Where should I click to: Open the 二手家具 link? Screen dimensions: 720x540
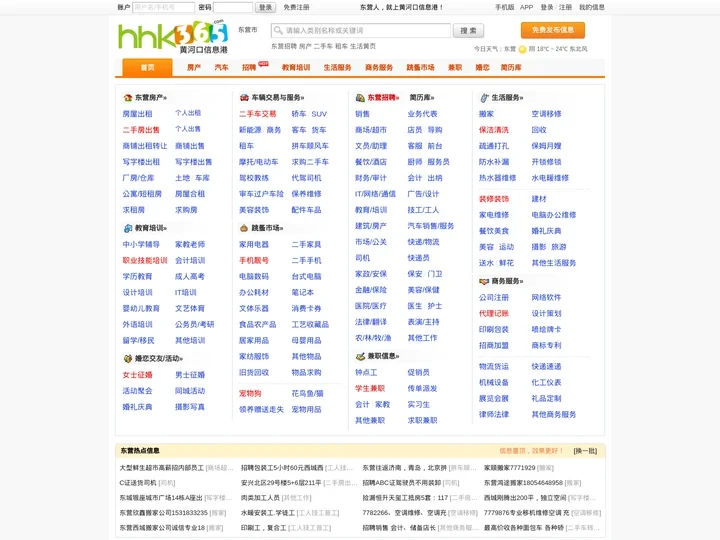click(x=306, y=244)
